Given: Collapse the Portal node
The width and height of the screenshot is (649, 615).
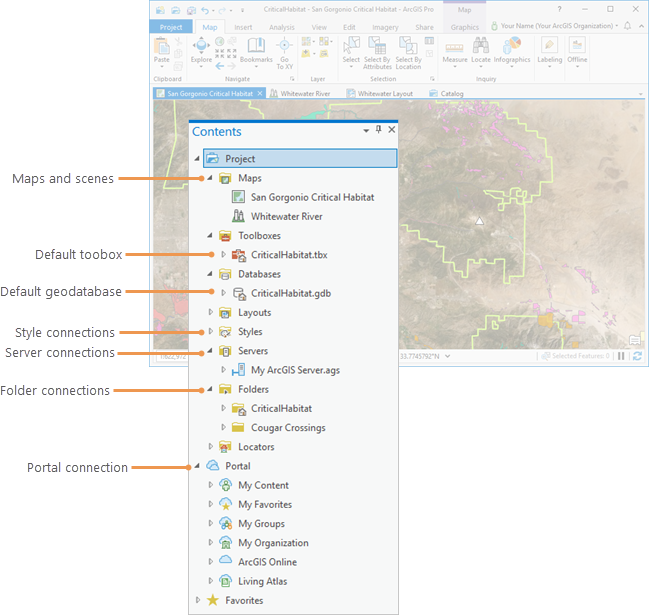Looking at the screenshot, I should pyautogui.click(x=197, y=466).
